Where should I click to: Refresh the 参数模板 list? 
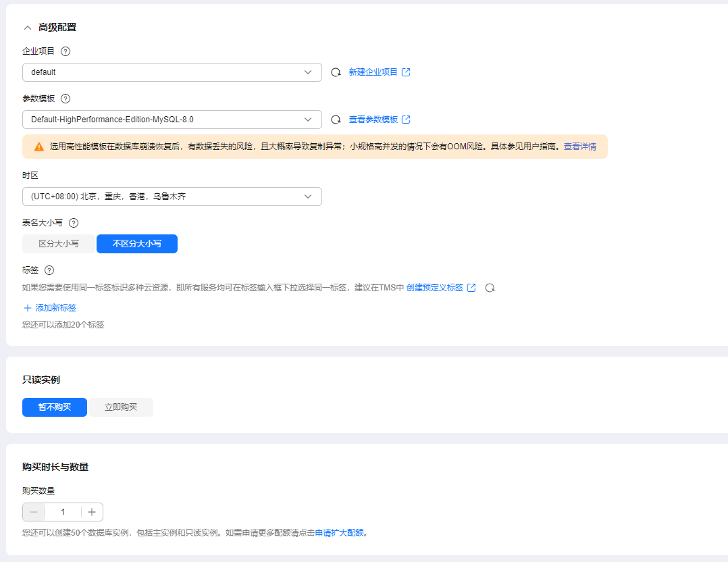point(336,120)
